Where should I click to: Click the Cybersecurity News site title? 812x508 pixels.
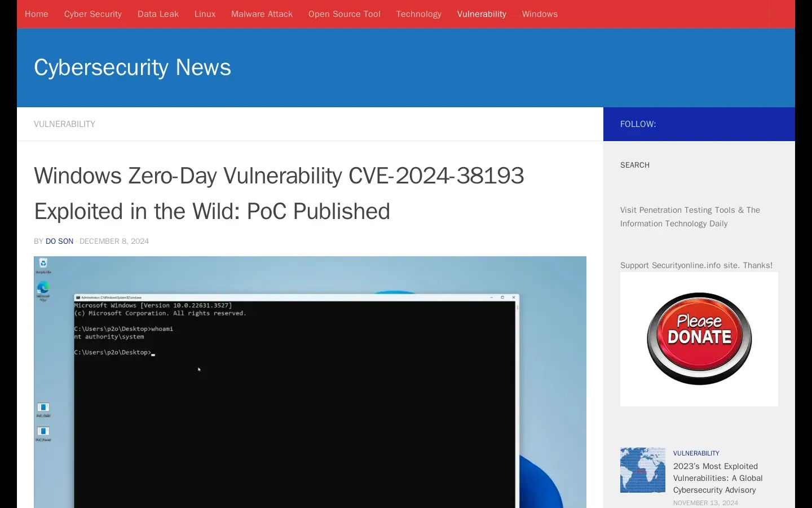pos(133,68)
